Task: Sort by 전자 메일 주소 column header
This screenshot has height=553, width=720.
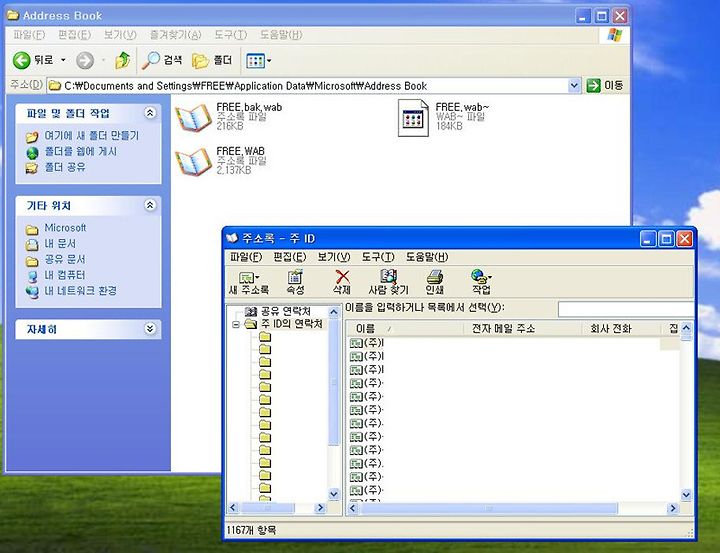Action: point(523,328)
